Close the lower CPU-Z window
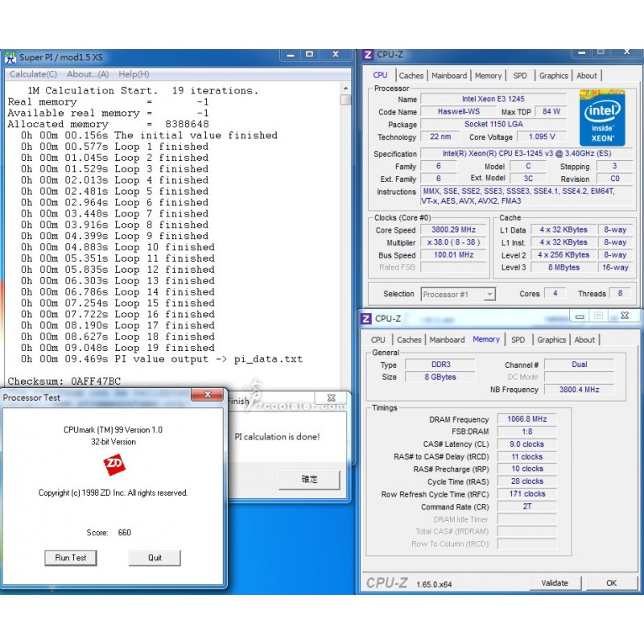 point(625,316)
